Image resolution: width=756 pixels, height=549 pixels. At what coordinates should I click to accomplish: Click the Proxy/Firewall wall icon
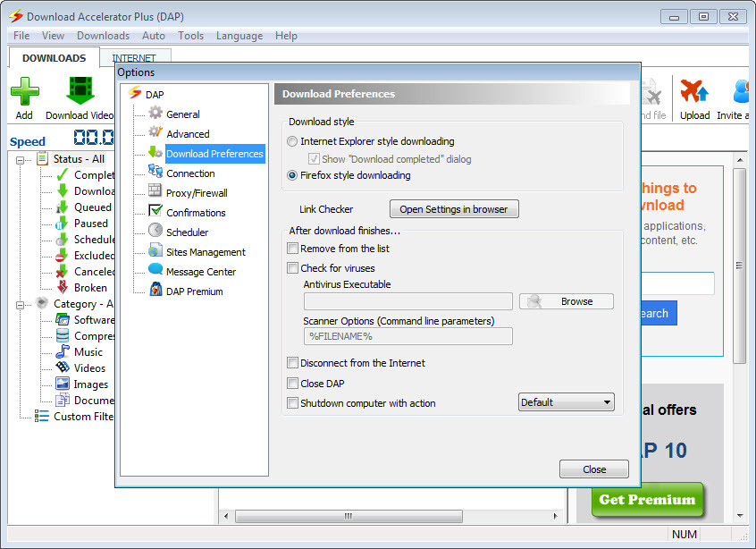(x=155, y=190)
